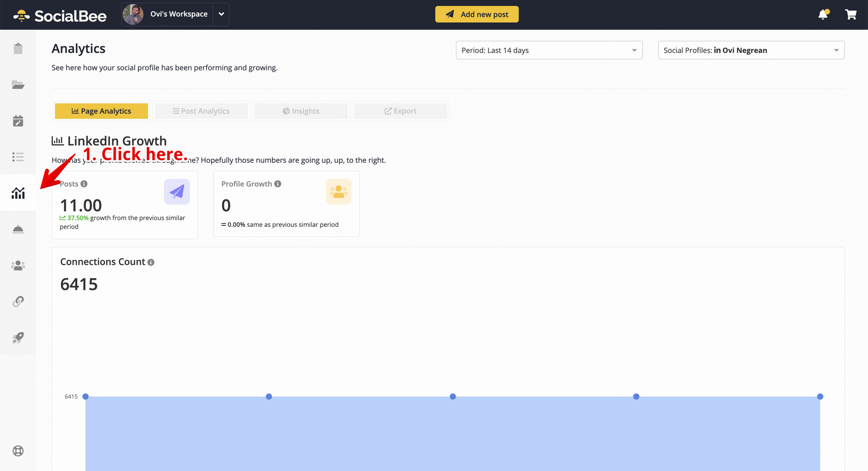868x471 pixels.
Task: Click the SocialBee logo
Action: tap(60, 16)
